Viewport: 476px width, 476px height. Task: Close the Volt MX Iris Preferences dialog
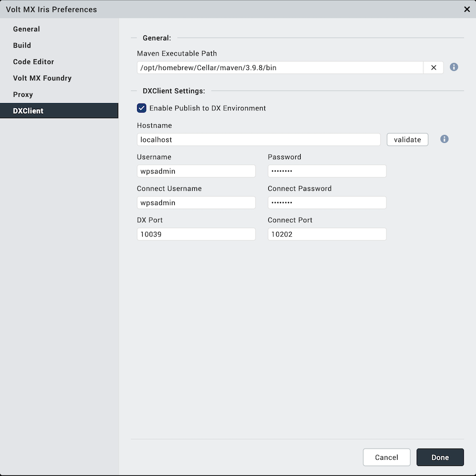coord(467,9)
